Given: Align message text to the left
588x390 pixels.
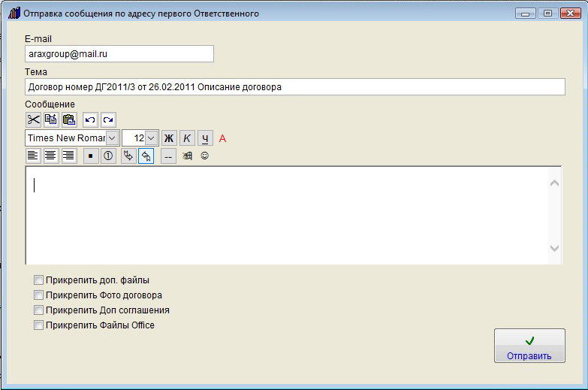Looking at the screenshot, I should point(33,156).
